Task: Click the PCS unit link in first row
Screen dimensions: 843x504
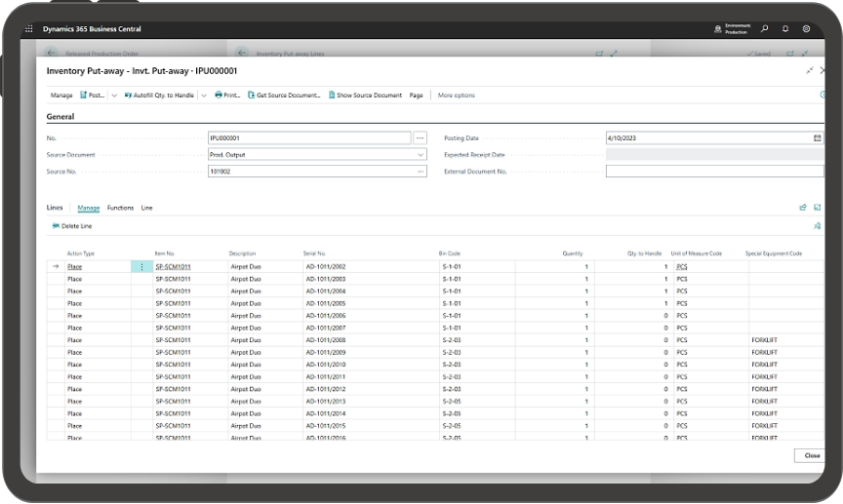Action: click(x=682, y=266)
